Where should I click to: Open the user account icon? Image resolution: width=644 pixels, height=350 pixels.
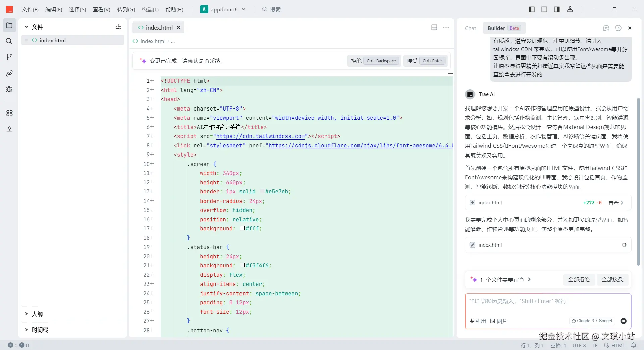point(570,9)
